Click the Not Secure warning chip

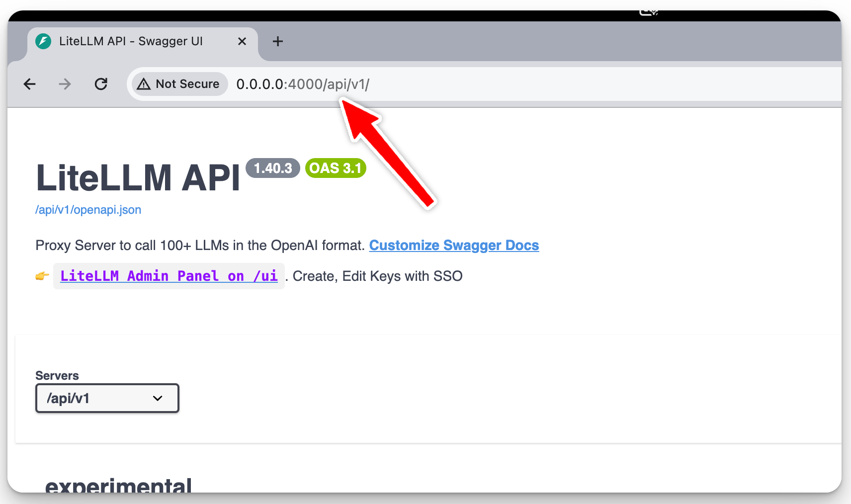coord(179,84)
